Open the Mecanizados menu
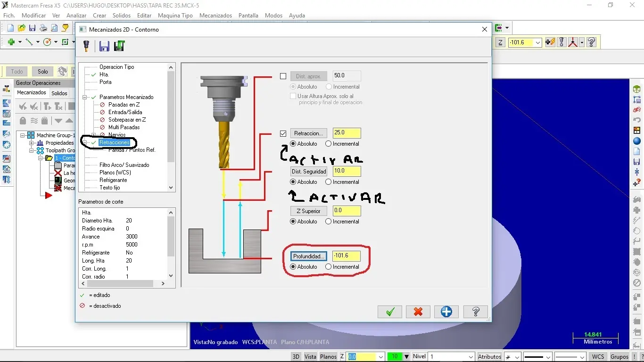Screen dimensions: 644x362 (215, 16)
